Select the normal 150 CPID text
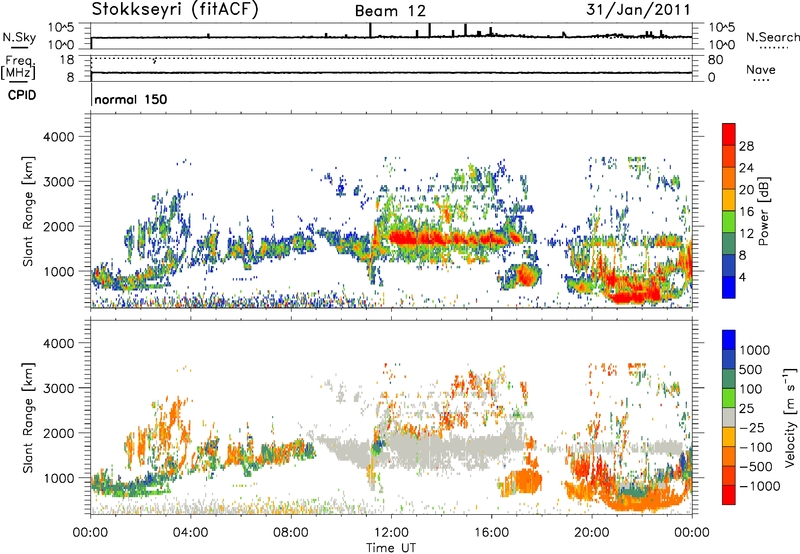 131,99
